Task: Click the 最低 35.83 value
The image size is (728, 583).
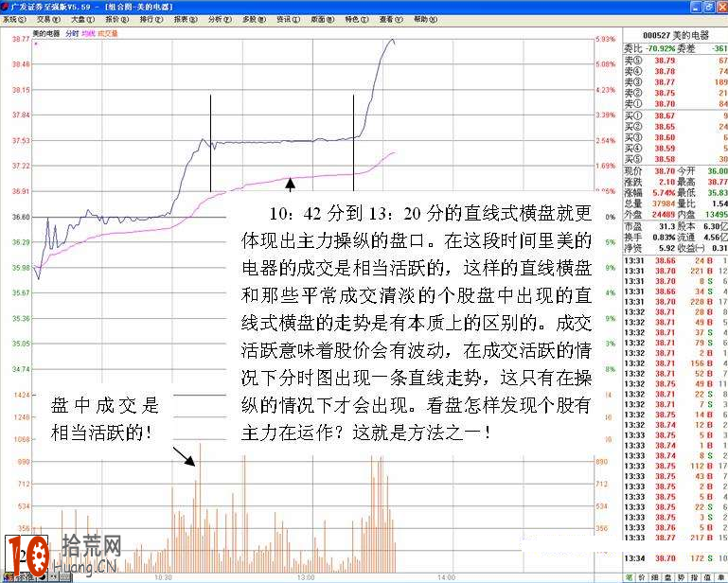Action: (718, 192)
